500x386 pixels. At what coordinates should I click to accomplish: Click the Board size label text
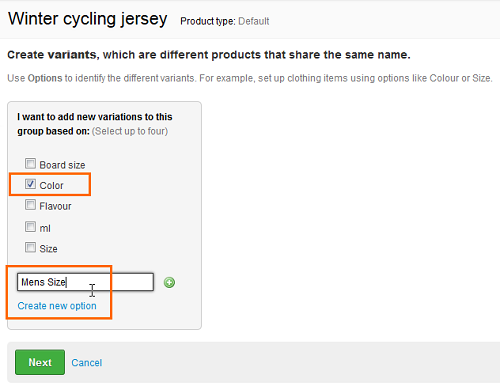pyautogui.click(x=62, y=165)
